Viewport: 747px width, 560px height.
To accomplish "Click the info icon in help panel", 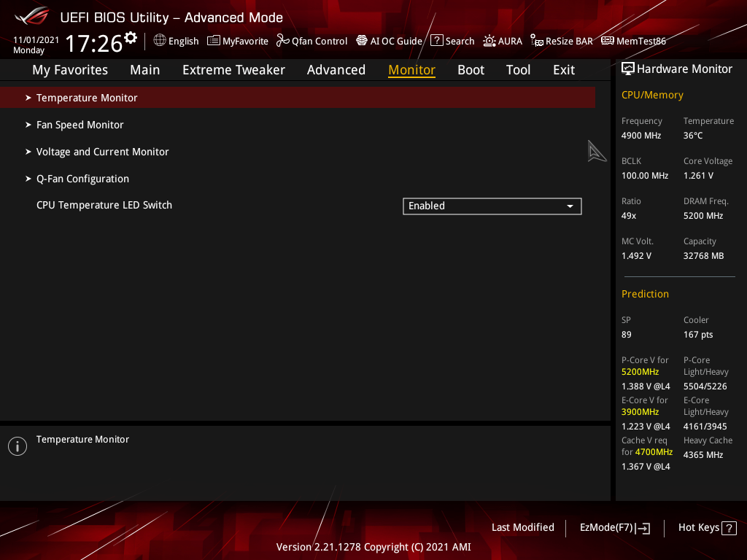I will coord(18,446).
